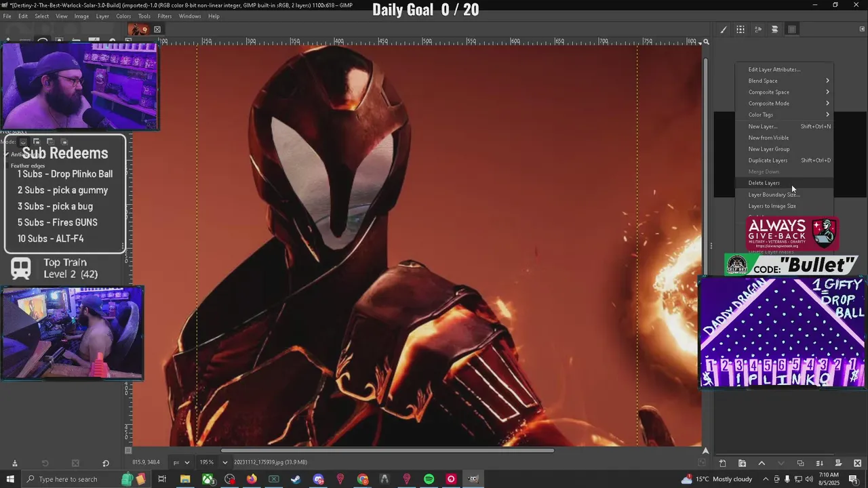Open File Explorer from taskbar
The height and width of the screenshot is (488, 868).
point(185,479)
